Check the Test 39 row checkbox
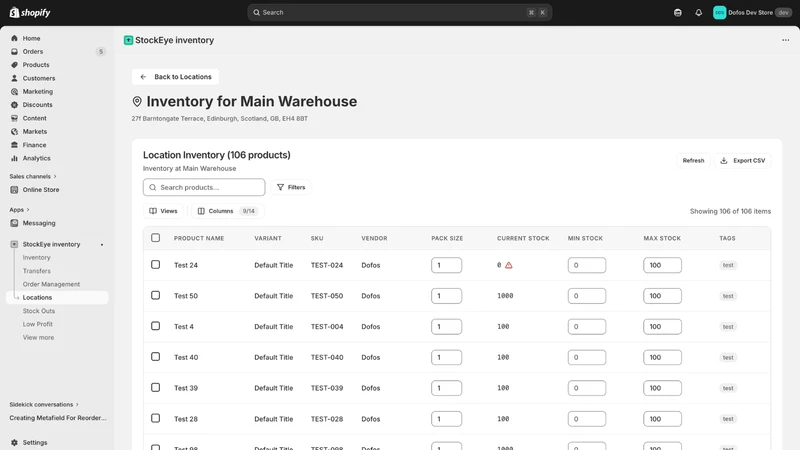 click(x=156, y=387)
